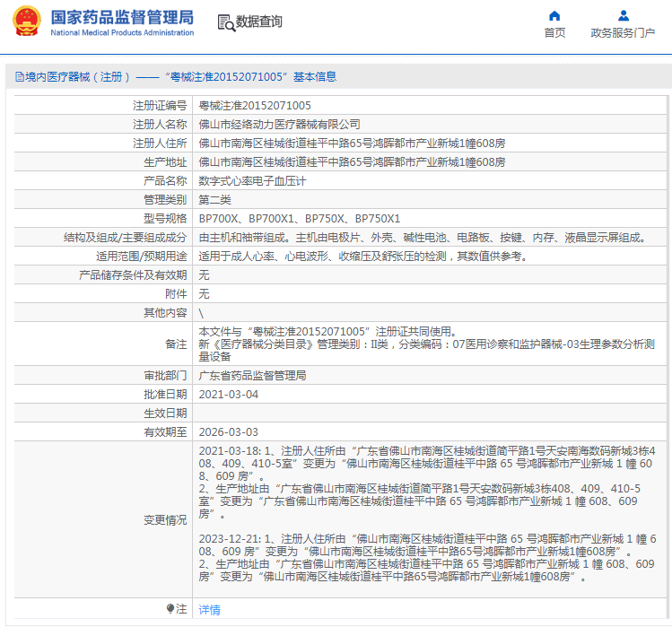Select approving department 广东省药品监督管理局
The height and width of the screenshot is (627, 672).
click(252, 376)
